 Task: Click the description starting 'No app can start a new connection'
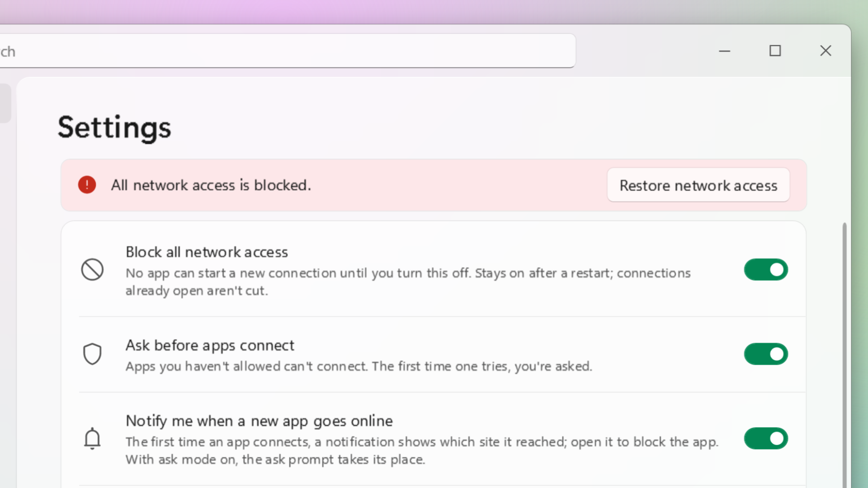coord(408,282)
